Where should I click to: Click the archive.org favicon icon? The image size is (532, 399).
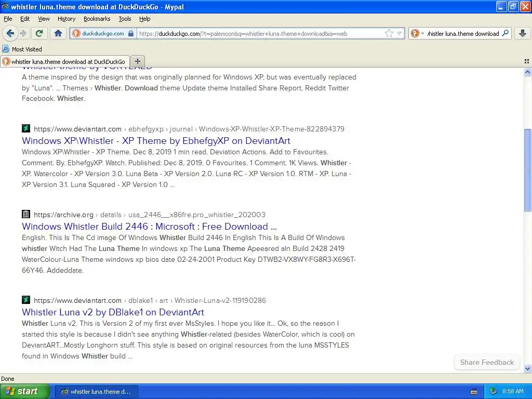coord(26,214)
